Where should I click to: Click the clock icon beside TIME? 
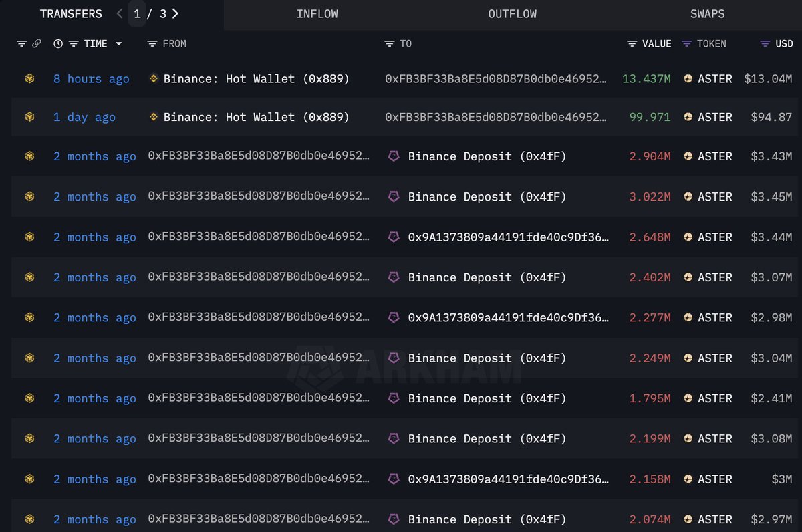pos(58,44)
